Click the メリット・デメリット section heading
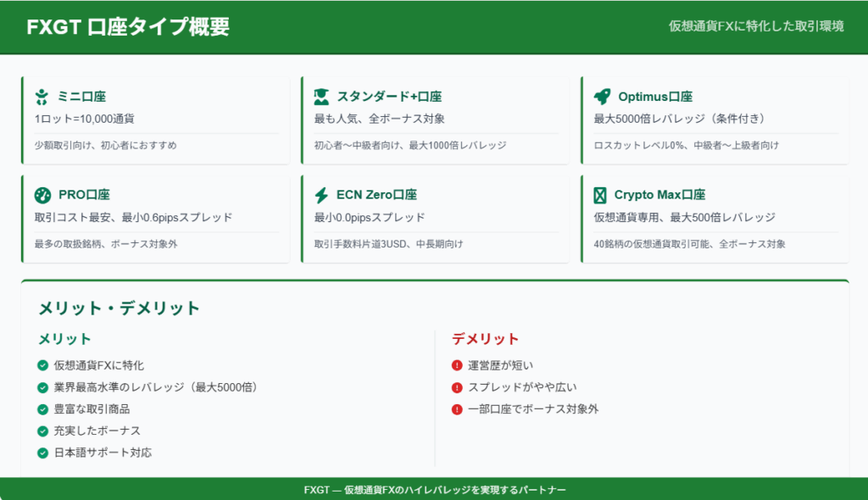 tap(120, 308)
